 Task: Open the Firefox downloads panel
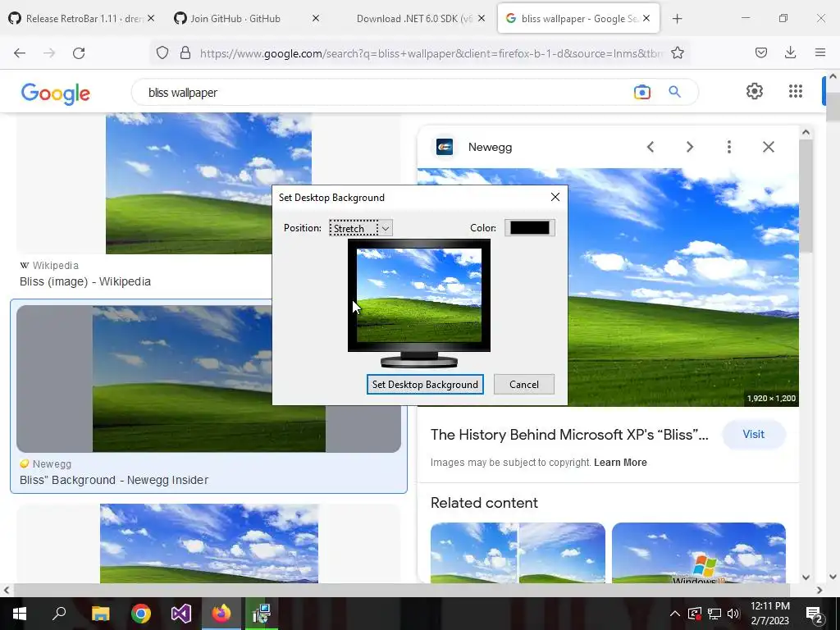click(790, 52)
